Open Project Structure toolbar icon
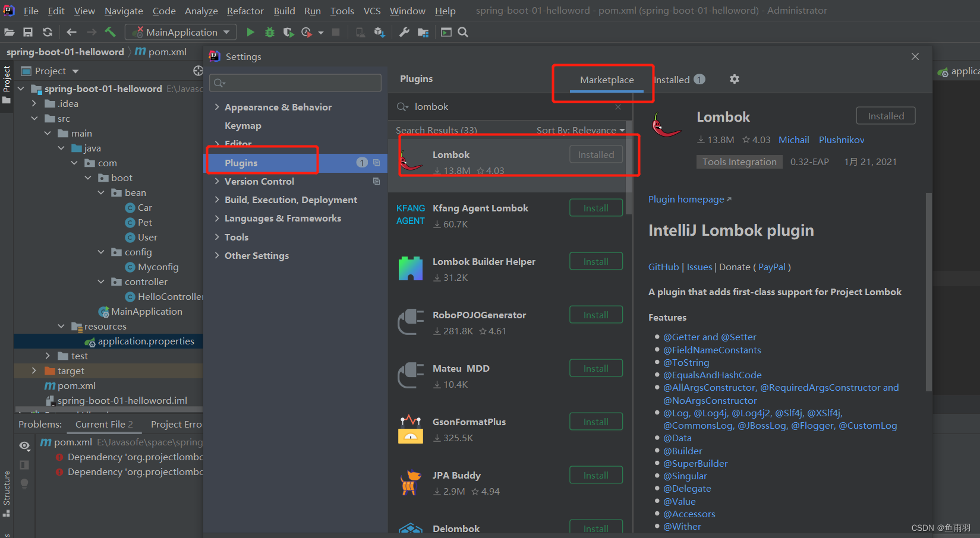Viewport: 980px width, 538px height. 423,32
